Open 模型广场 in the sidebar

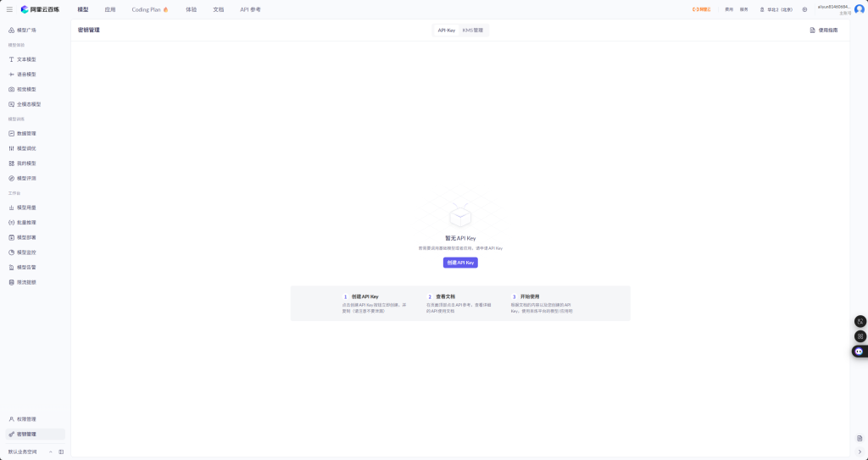point(26,30)
